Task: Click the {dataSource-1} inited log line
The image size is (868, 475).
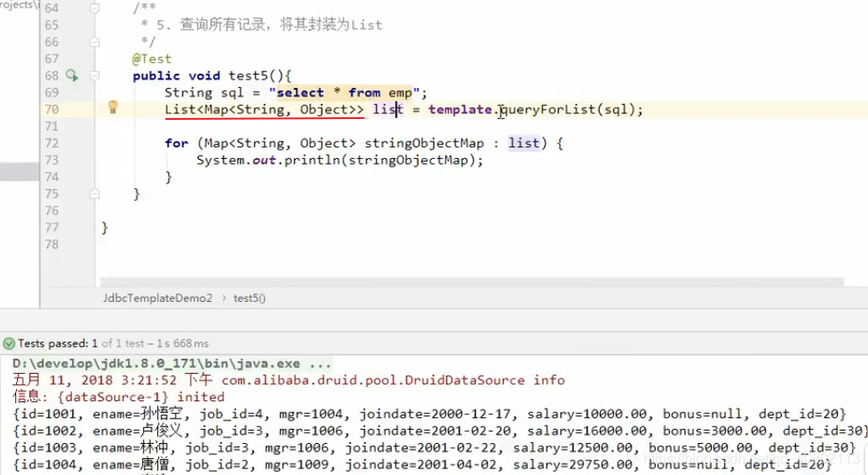Action: [118, 397]
